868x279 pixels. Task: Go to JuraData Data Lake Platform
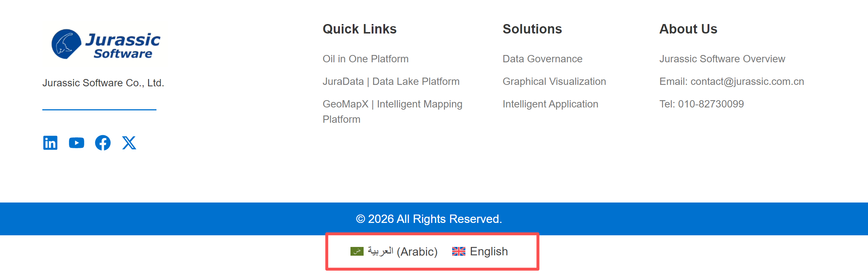pos(391,82)
